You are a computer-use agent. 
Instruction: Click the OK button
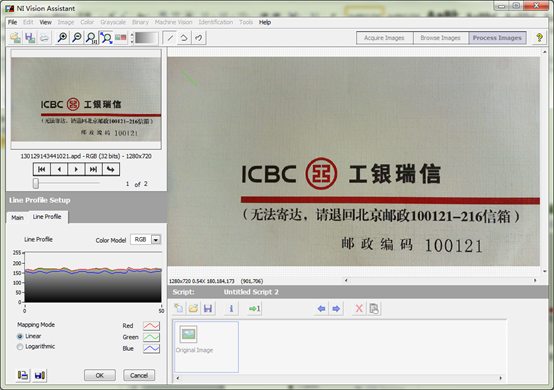[x=100, y=375]
